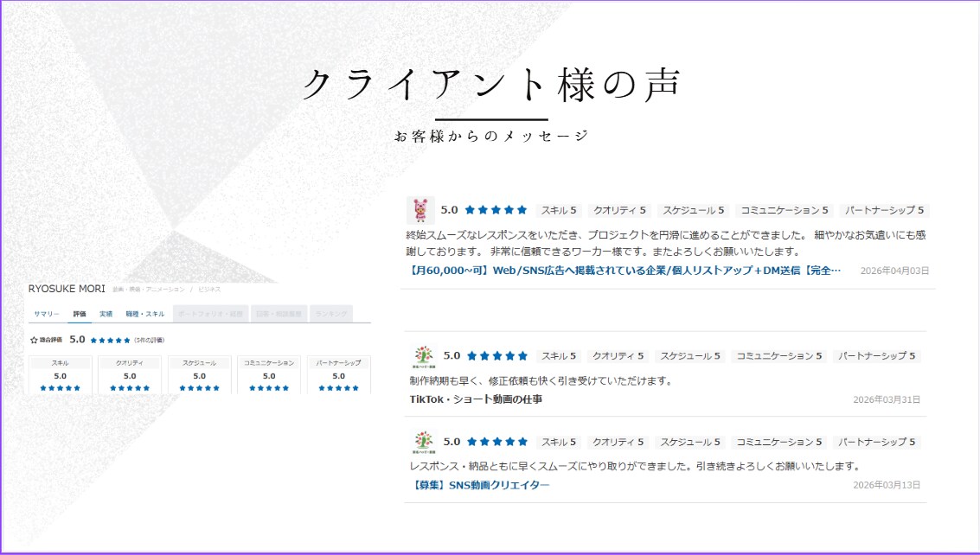Click the スケジュール 5 tag in SNS動画クリエイター review
The height and width of the screenshot is (555, 980).
pyautogui.click(x=690, y=442)
